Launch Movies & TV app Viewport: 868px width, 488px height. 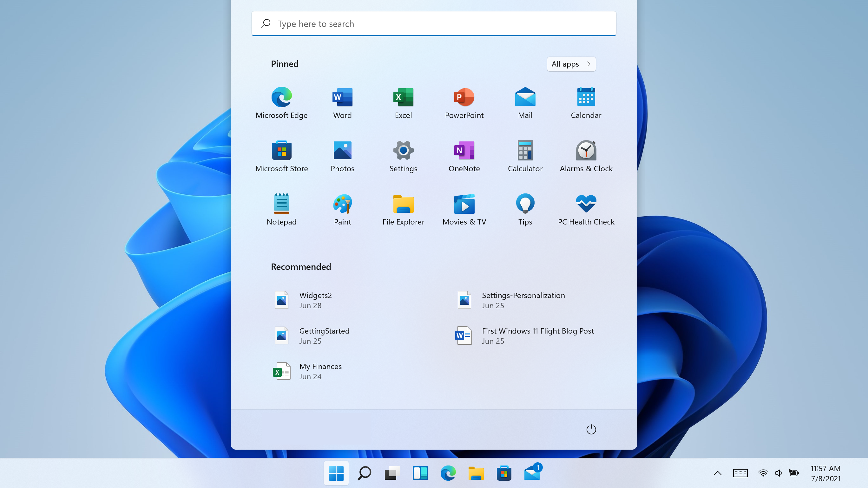coord(464,208)
